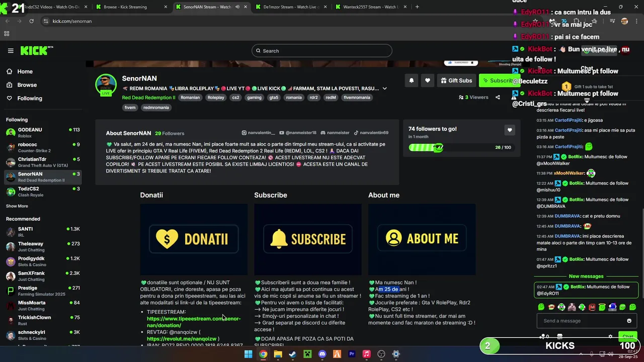Follow the channel with the heart button
This screenshot has width=644, height=362.
point(428,80)
